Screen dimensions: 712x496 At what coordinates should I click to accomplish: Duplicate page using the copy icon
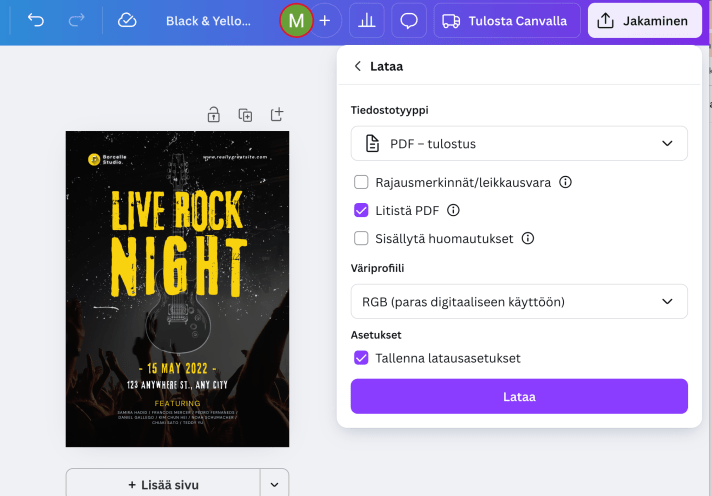pyautogui.click(x=245, y=115)
